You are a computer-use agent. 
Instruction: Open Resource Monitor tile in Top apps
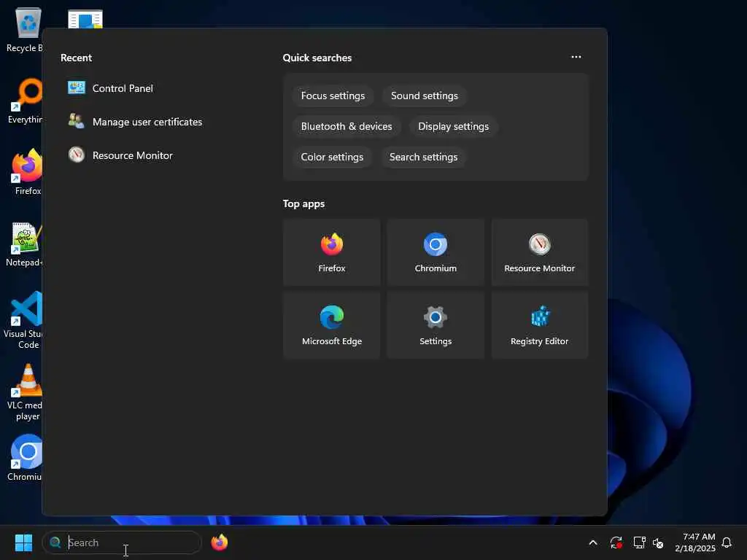[x=539, y=253]
